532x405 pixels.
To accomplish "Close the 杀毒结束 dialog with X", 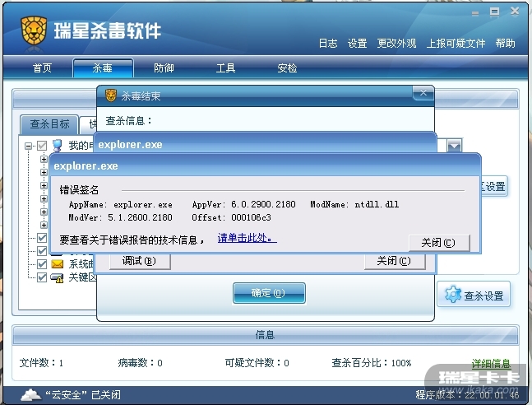I will coord(423,93).
